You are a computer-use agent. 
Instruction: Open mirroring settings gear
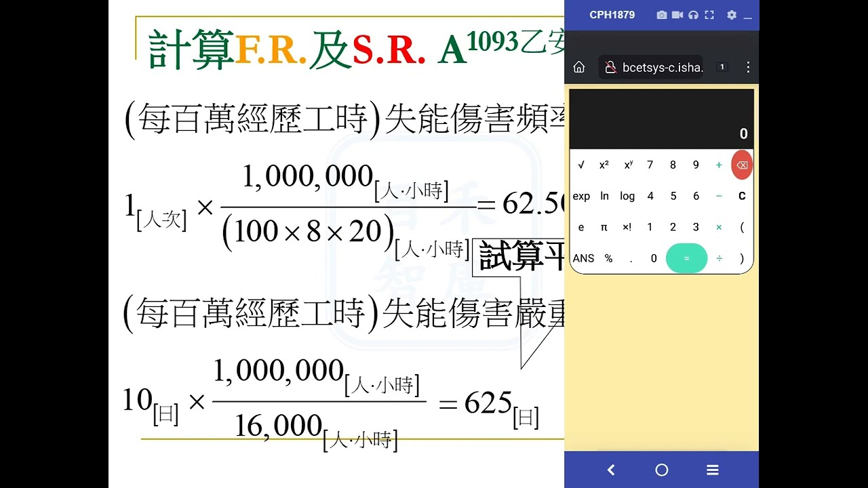732,15
